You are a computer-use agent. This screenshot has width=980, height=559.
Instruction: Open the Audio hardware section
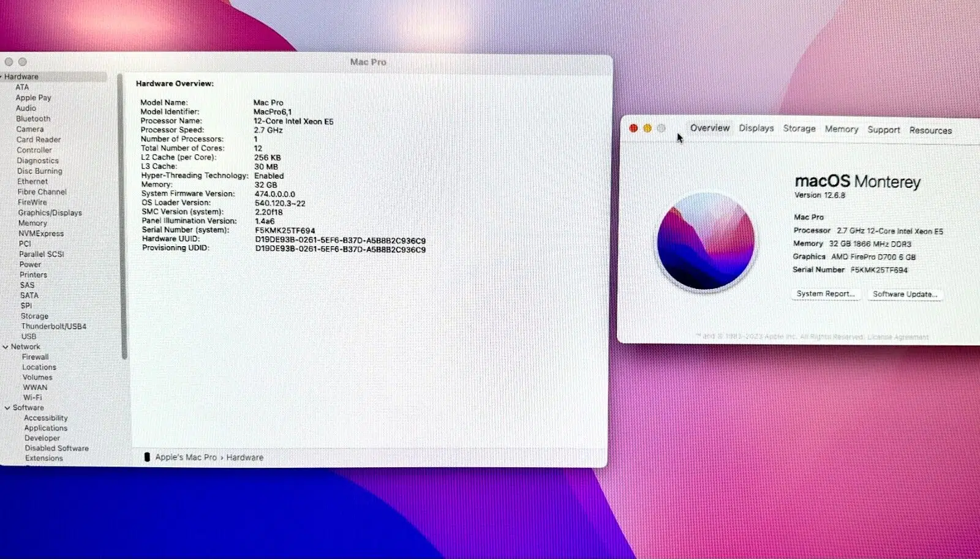[x=26, y=108]
